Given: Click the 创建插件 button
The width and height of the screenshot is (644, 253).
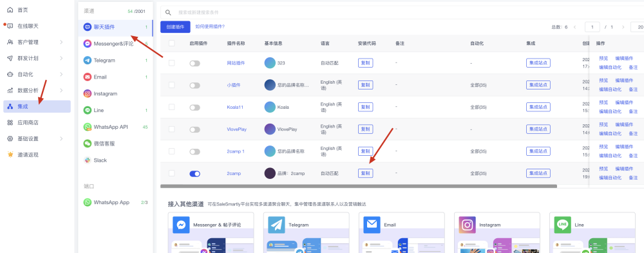Looking at the screenshot, I should [175, 26].
